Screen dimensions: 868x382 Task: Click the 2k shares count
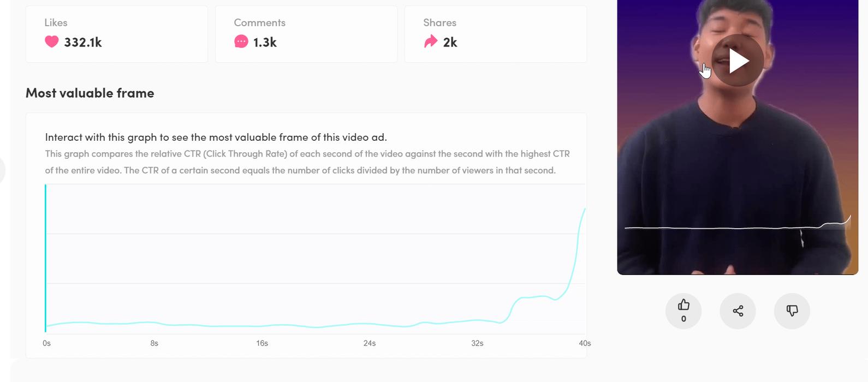[x=450, y=43]
